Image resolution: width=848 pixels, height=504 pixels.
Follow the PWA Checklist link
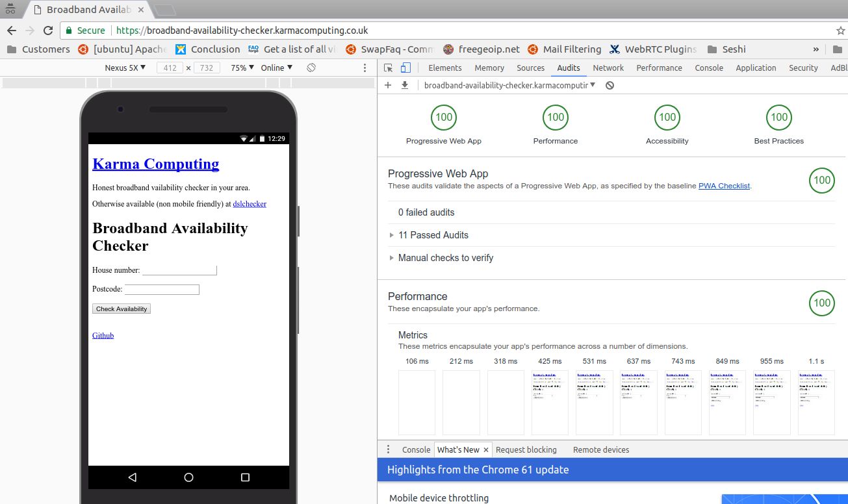tap(724, 186)
